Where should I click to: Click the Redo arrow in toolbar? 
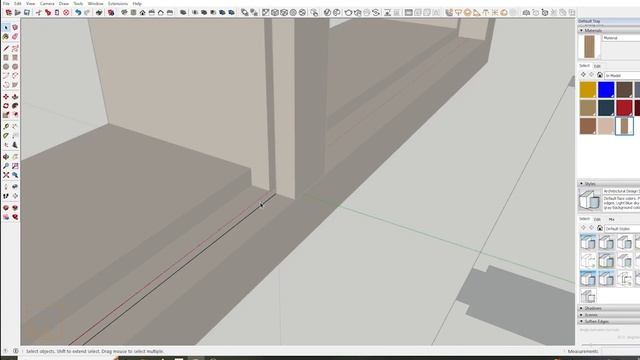click(87, 13)
